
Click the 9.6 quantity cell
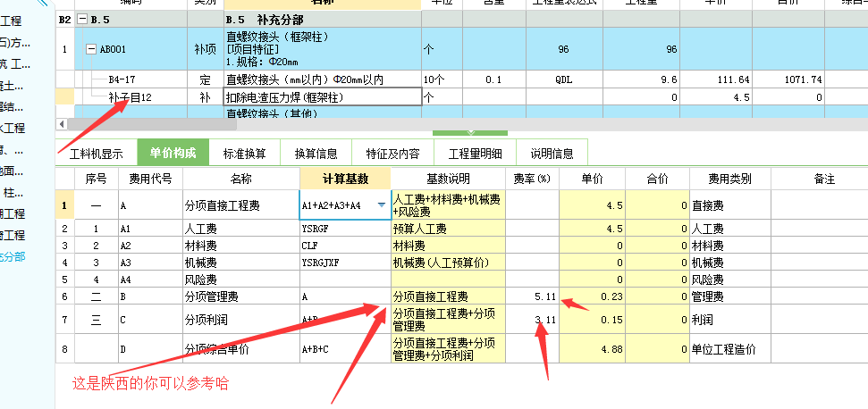(x=642, y=79)
